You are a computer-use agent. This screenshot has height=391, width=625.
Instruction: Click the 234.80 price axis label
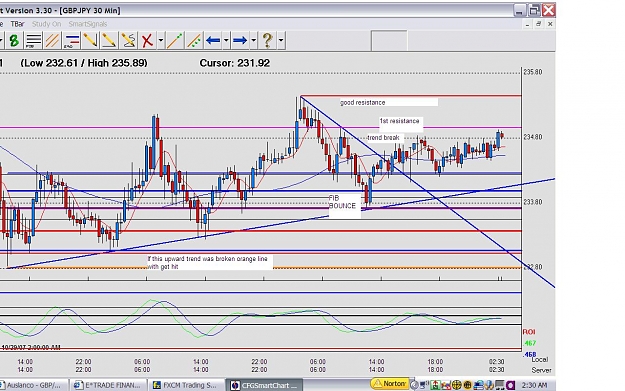(533, 137)
